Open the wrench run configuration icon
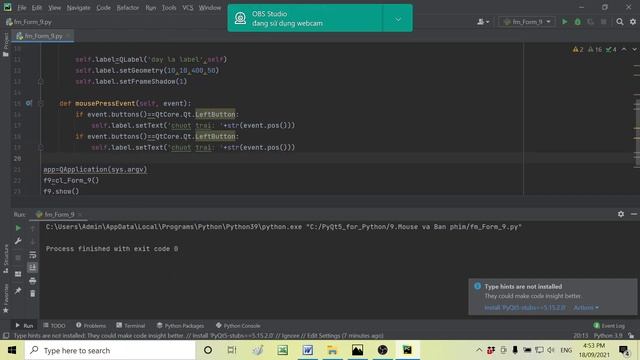This screenshot has height=360, width=640. click(x=18, y=241)
